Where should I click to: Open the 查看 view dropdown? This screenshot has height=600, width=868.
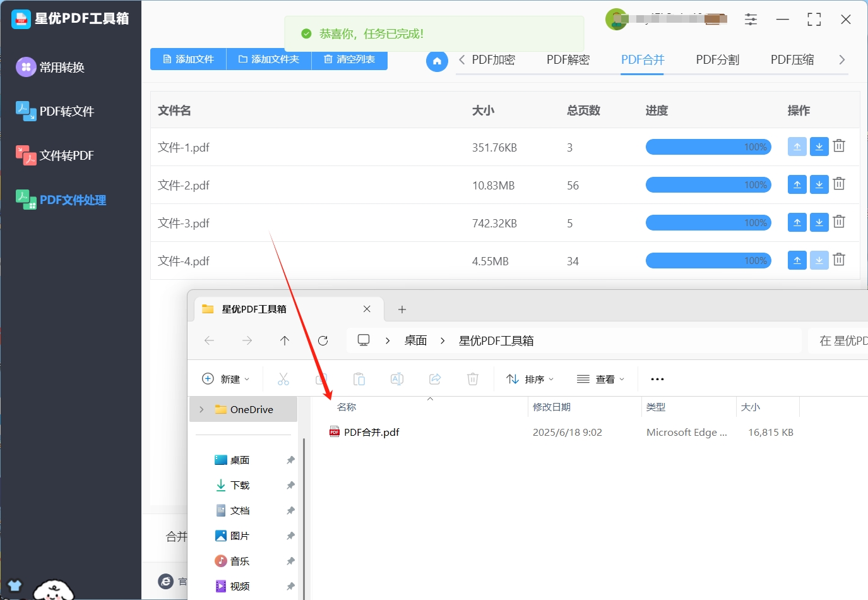[600, 379]
